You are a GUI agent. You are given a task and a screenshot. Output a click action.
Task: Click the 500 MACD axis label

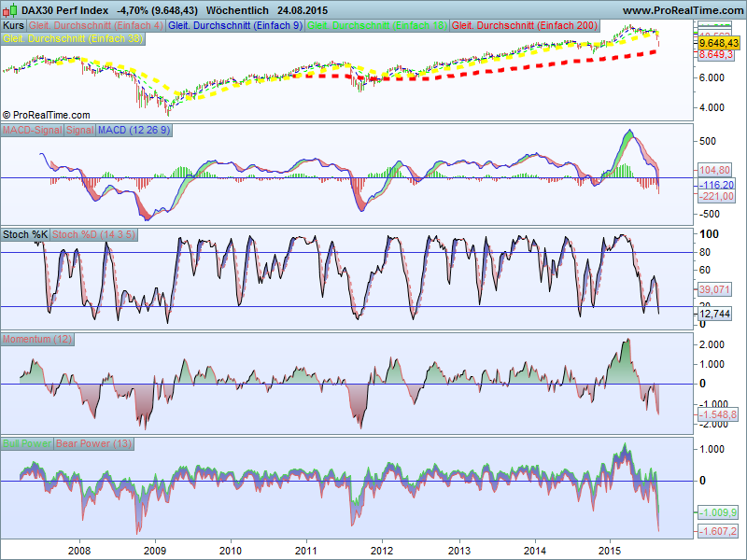pyautogui.click(x=708, y=142)
